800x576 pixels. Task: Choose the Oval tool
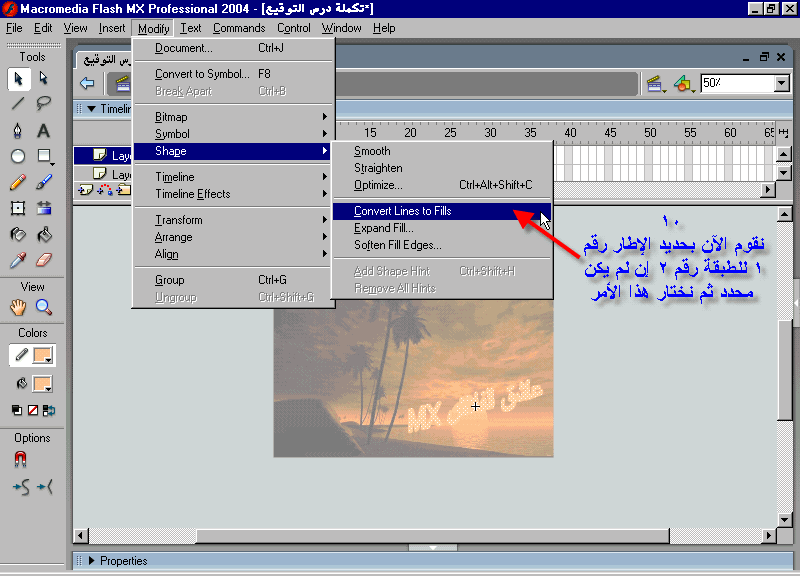click(x=18, y=156)
